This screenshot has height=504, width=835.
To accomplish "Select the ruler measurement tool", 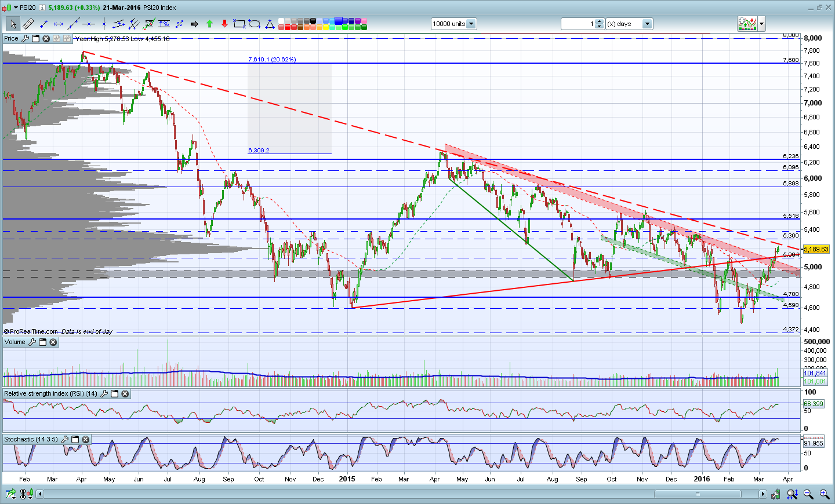I will (x=28, y=24).
